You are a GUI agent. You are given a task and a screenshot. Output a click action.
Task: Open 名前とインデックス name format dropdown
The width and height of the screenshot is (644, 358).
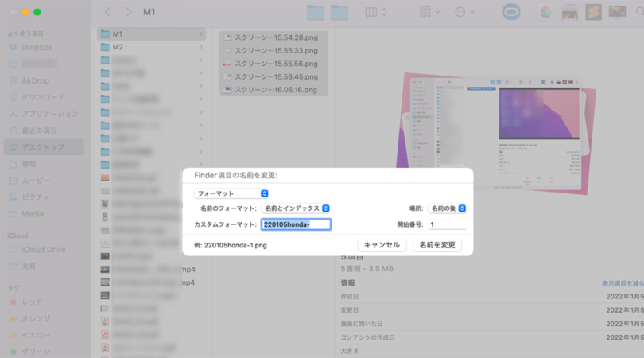(296, 208)
